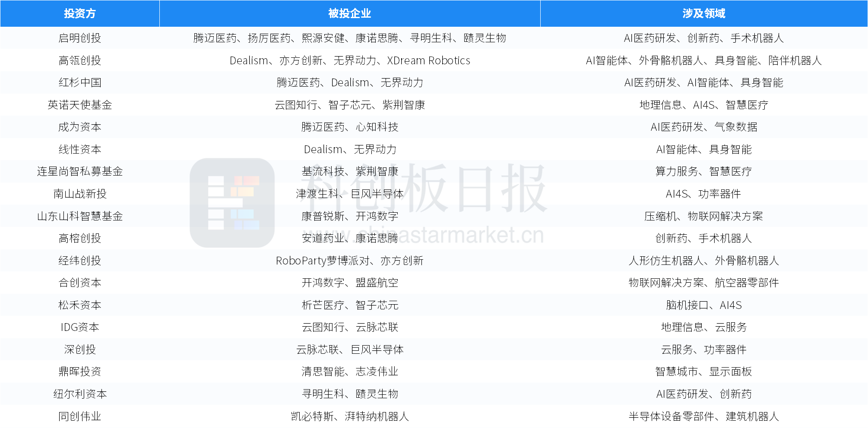Click the 被投企业 column header
Viewport: 868px width, 428px height.
350,13
